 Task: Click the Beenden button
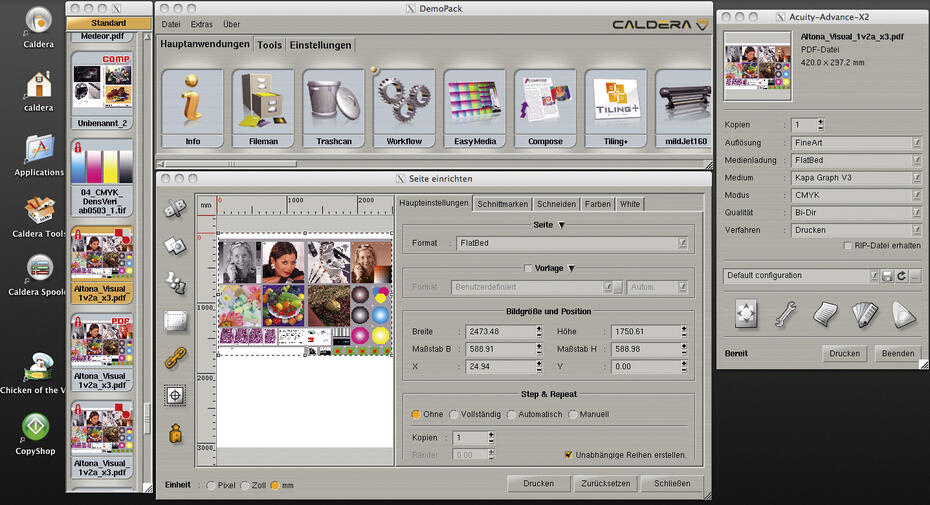coord(898,354)
